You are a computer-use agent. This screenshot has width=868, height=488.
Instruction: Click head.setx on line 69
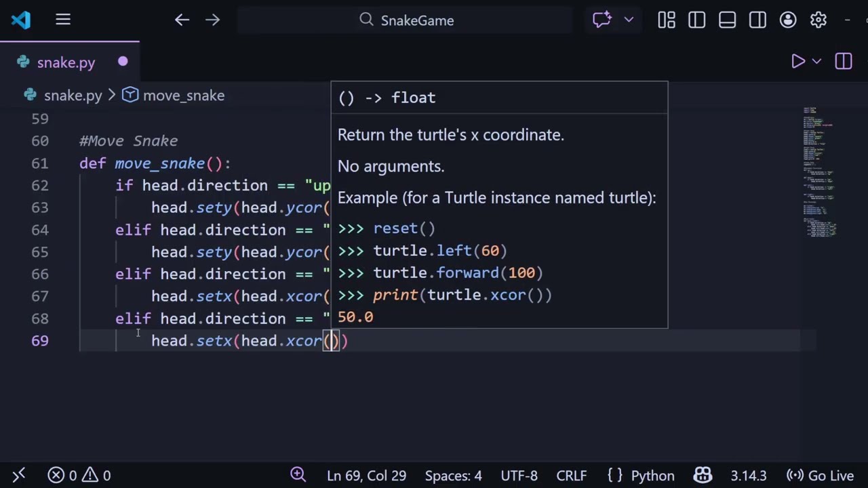[192, 341]
